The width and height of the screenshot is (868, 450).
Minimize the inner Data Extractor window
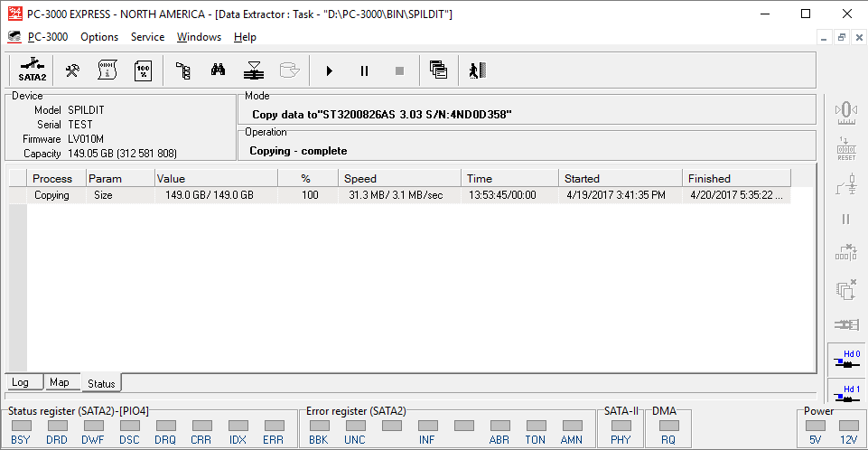pyautogui.click(x=825, y=38)
